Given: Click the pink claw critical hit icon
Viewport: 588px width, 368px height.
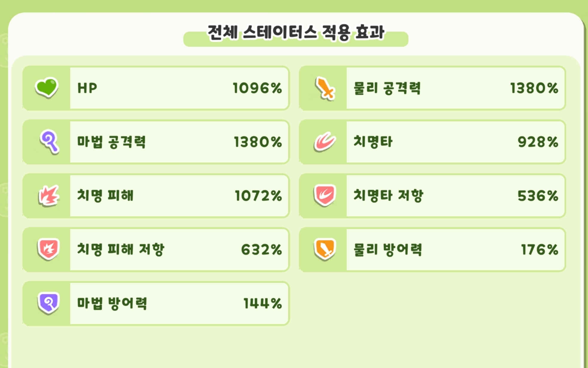Looking at the screenshot, I should [325, 142].
